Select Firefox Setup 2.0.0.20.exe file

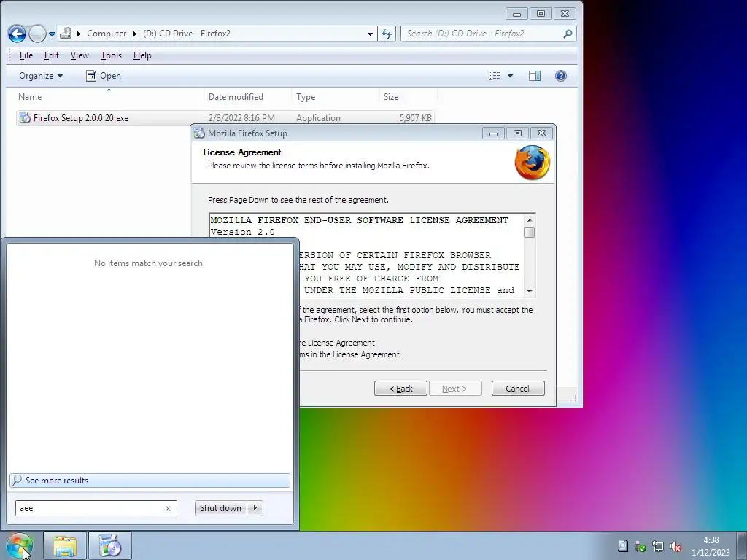[225, 117]
